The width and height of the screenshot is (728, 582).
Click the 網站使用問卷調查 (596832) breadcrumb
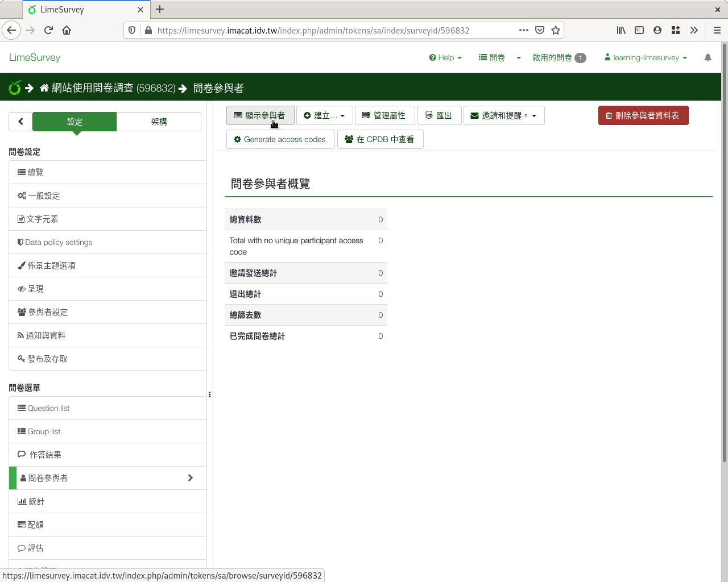tap(113, 88)
